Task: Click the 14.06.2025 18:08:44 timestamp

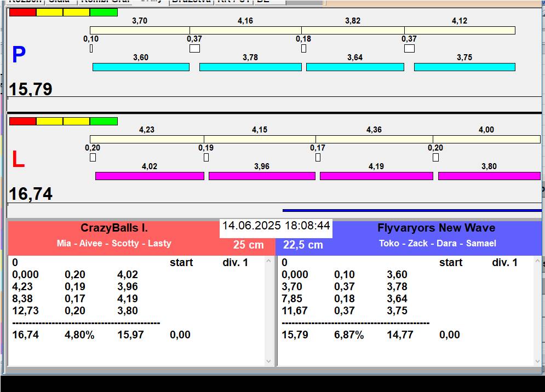Action: 276,226
